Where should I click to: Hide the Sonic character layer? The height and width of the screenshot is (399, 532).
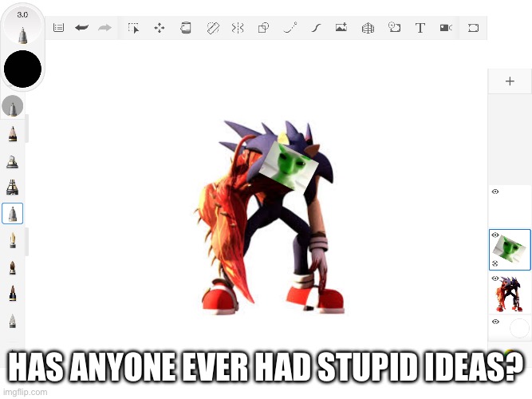coord(495,279)
